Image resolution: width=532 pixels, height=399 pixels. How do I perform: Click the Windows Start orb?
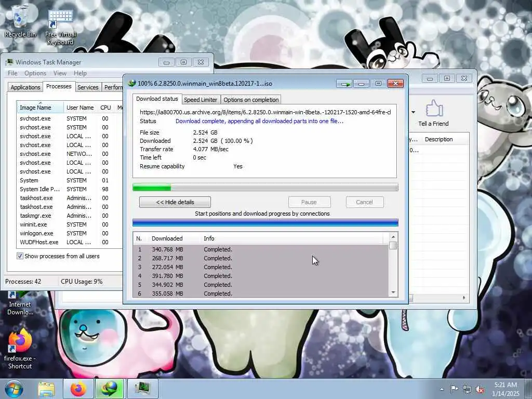(14, 389)
